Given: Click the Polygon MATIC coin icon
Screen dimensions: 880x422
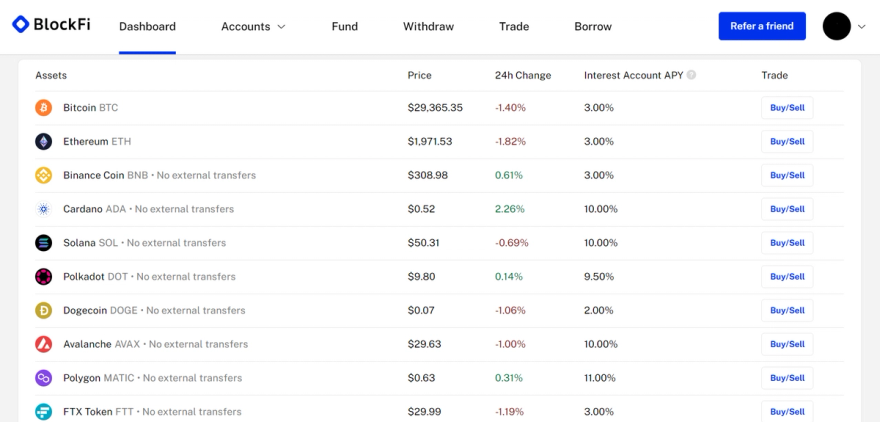Looking at the screenshot, I should [x=44, y=378].
